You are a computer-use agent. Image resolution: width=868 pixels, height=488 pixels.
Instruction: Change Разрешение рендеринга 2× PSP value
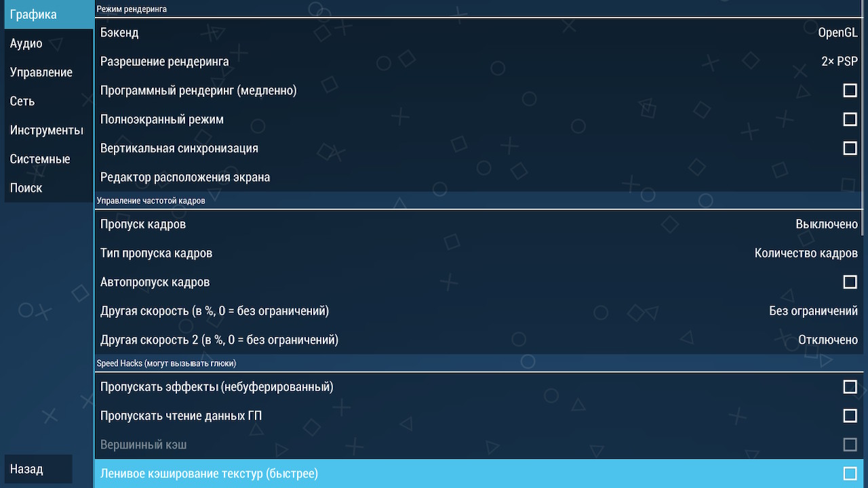click(479, 62)
